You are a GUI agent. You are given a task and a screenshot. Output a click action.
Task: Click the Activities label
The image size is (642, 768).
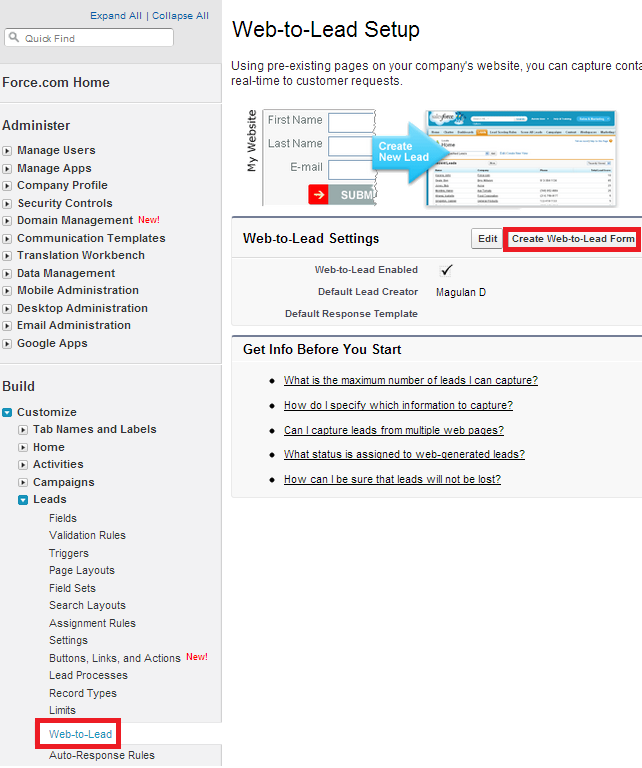coord(58,464)
